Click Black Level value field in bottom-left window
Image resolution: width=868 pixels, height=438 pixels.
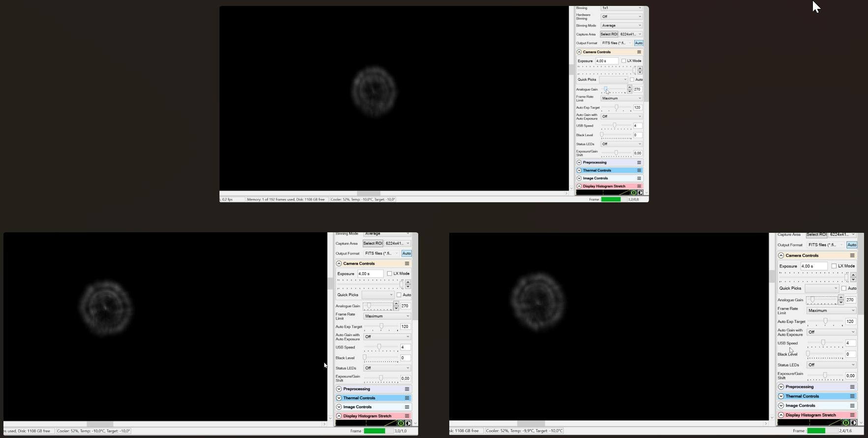point(405,358)
